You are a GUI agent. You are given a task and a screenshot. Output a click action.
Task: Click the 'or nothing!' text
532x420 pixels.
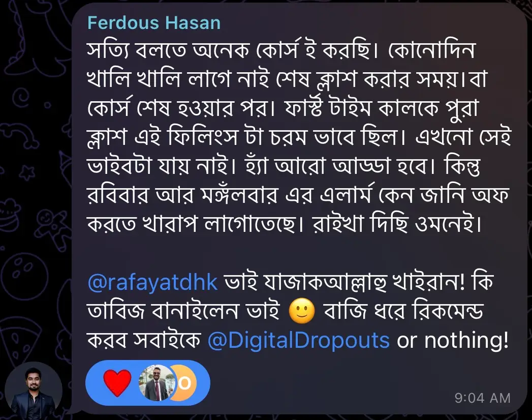click(453, 340)
